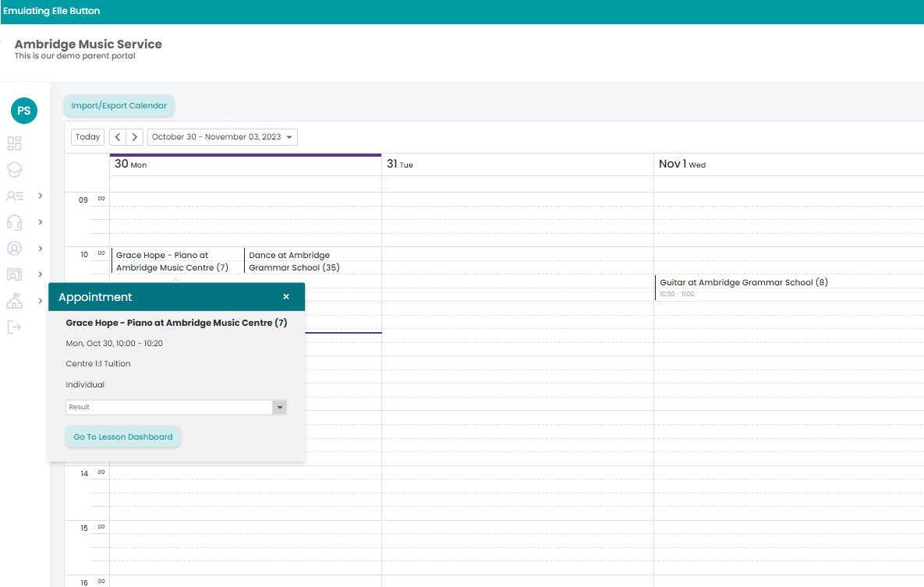The width and height of the screenshot is (924, 587).
Task: Click the 15 00 time label
Action: point(92,528)
